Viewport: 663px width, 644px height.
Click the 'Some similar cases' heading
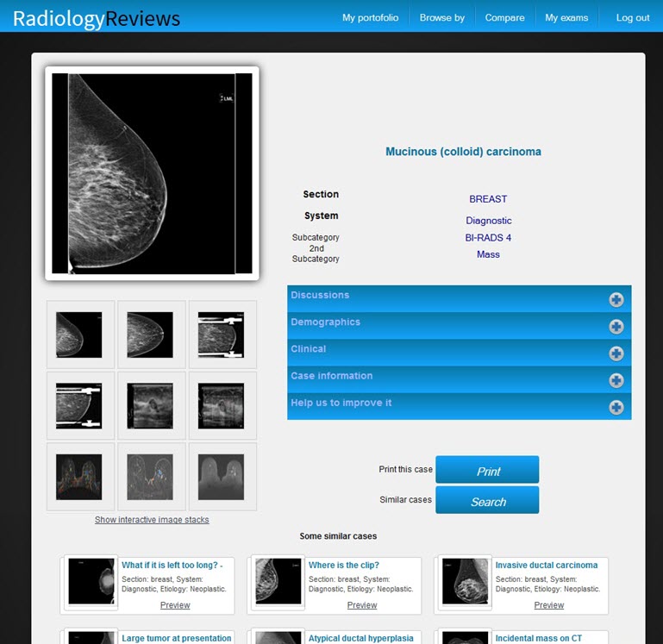[338, 536]
